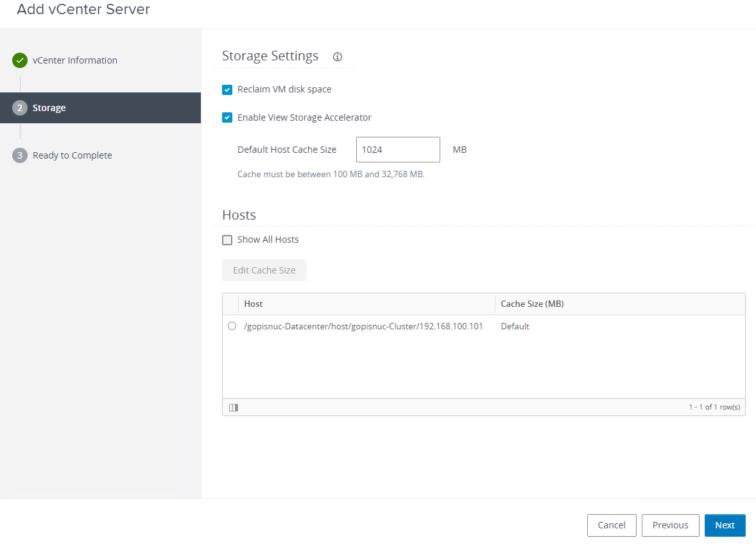Click the Next button

click(725, 525)
